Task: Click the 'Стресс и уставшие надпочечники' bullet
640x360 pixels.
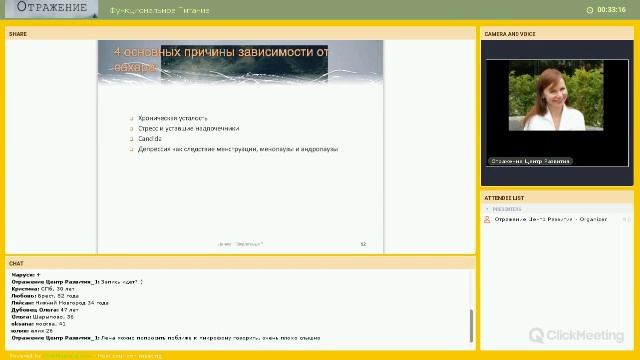Action: coord(189,129)
